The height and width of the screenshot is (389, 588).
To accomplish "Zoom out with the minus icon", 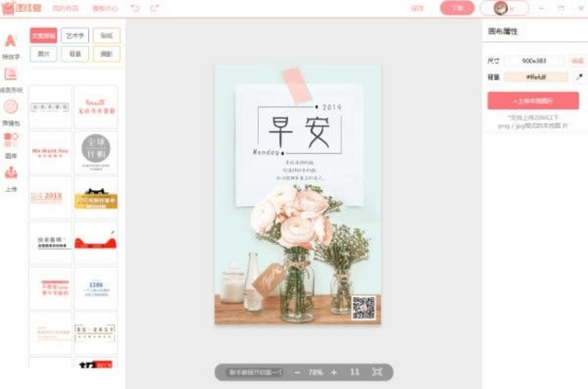I will [x=297, y=372].
